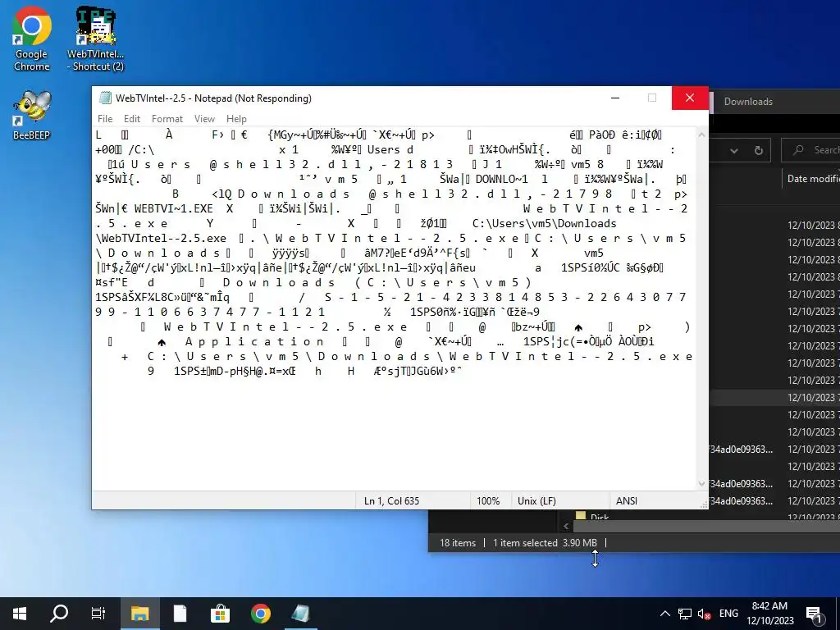840x630 pixels.
Task: Switch to File Explorer on the taskbar
Action: [139, 614]
